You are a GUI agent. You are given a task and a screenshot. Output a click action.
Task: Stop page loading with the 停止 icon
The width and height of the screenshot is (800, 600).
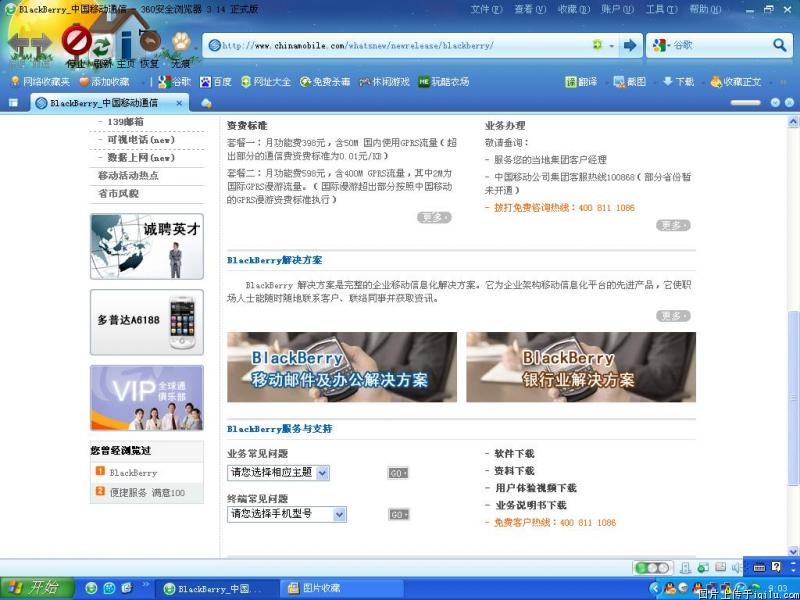(x=76, y=43)
